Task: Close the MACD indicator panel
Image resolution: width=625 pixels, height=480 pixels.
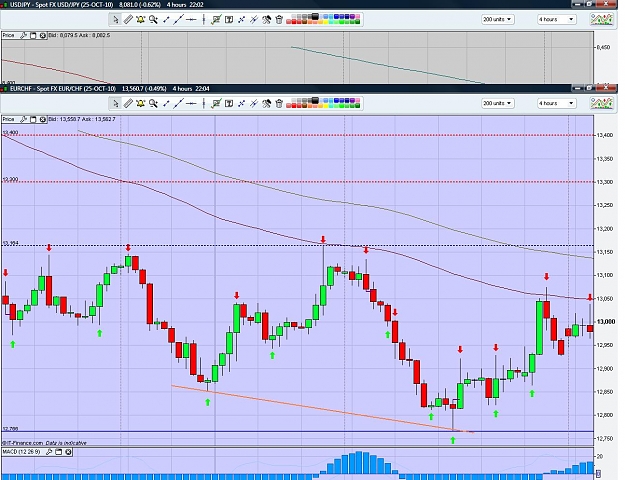Action: point(68,452)
